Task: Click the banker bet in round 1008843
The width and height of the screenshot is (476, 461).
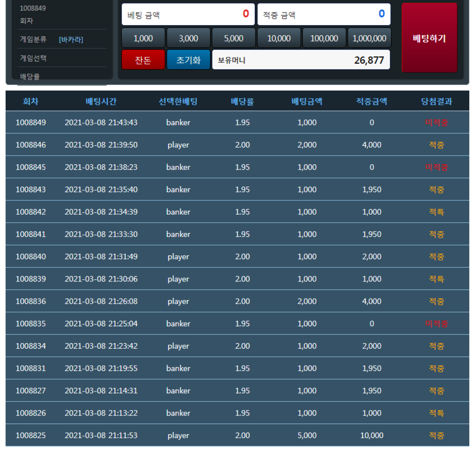Action: (x=178, y=190)
